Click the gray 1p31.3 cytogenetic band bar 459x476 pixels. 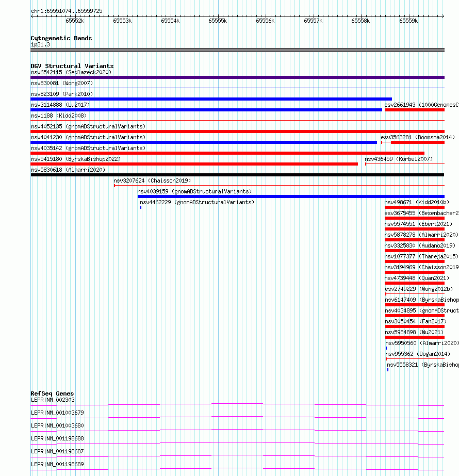[237, 50]
